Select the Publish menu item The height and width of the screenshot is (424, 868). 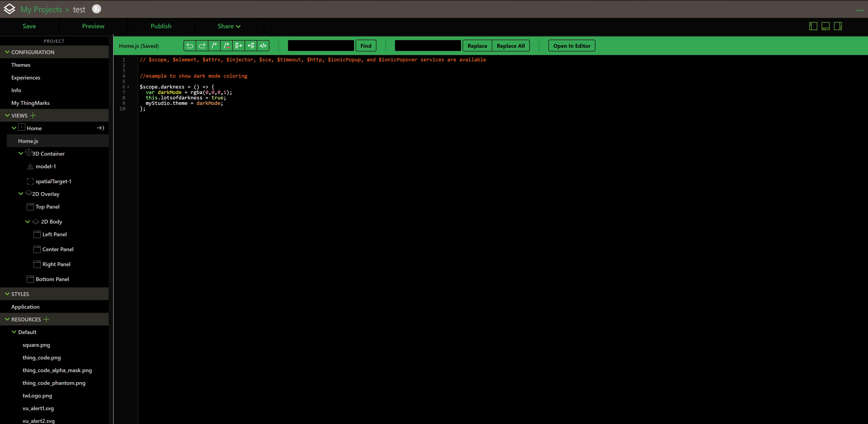pos(161,26)
